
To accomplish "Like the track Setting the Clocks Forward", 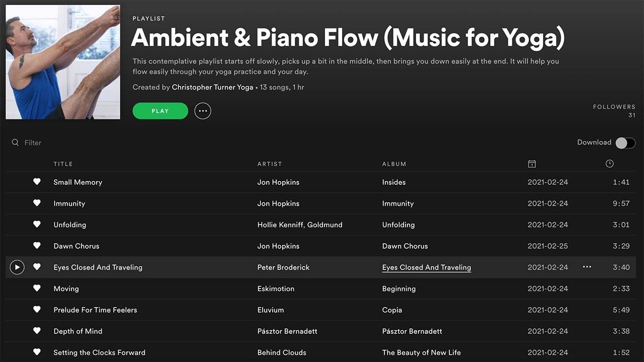I will pos(37,352).
